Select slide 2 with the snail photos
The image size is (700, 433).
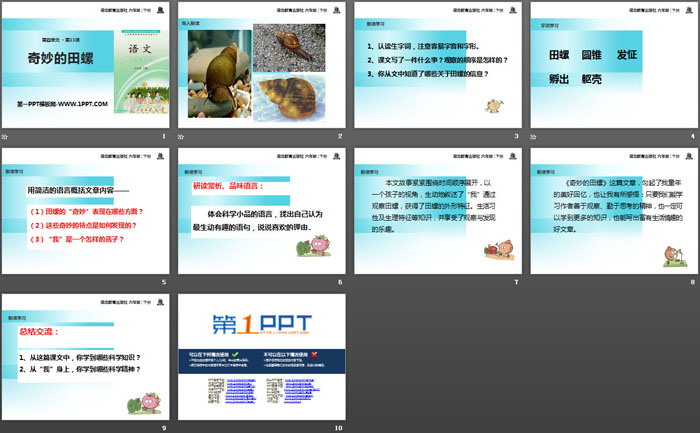pyautogui.click(x=262, y=65)
